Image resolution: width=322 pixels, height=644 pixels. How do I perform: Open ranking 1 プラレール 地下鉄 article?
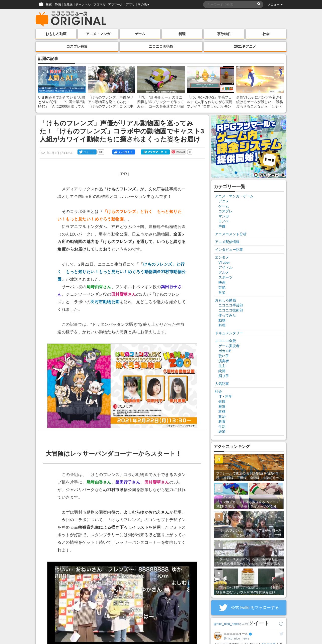click(x=249, y=467)
